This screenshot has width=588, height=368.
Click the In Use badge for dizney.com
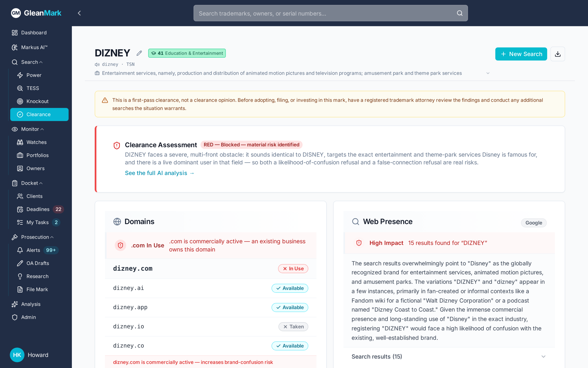point(293,269)
